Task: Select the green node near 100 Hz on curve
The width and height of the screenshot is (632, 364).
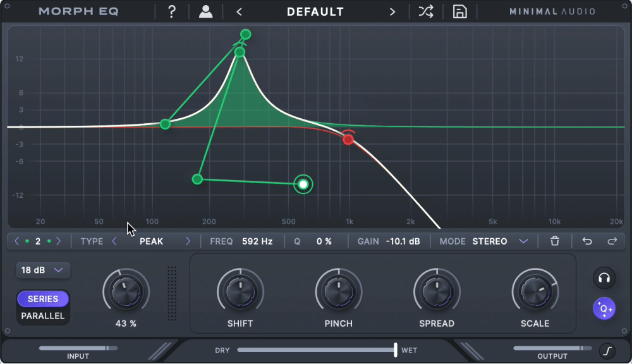Action: pyautogui.click(x=165, y=124)
